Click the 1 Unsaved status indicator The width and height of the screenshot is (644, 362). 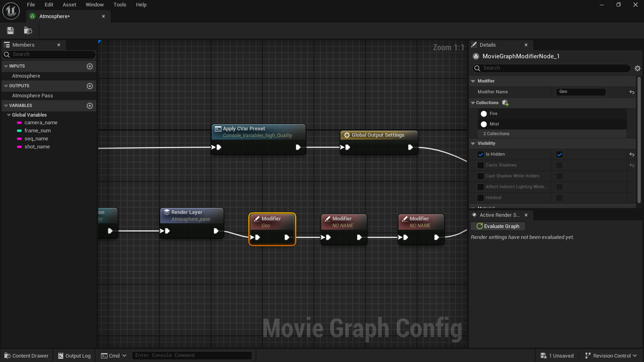(x=557, y=356)
